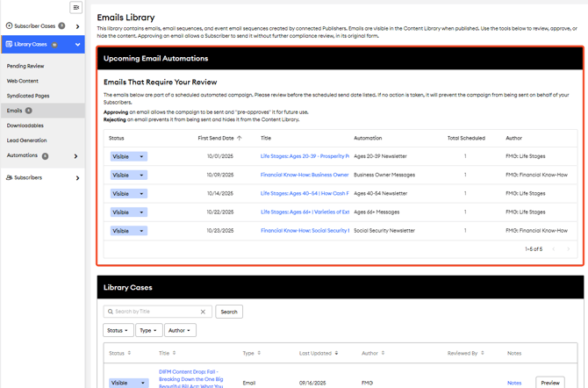Open Lead Generation from the sidebar
The image size is (588, 388).
click(27, 140)
